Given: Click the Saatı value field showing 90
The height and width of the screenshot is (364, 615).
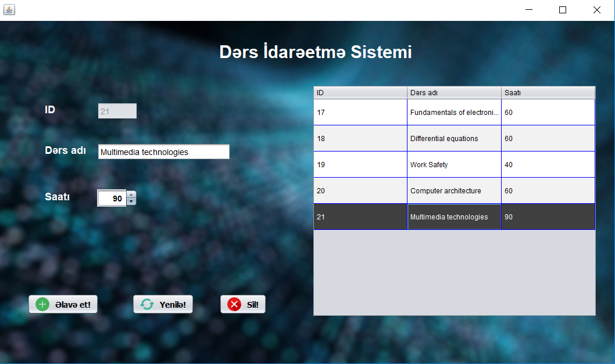Looking at the screenshot, I should pyautogui.click(x=112, y=198).
